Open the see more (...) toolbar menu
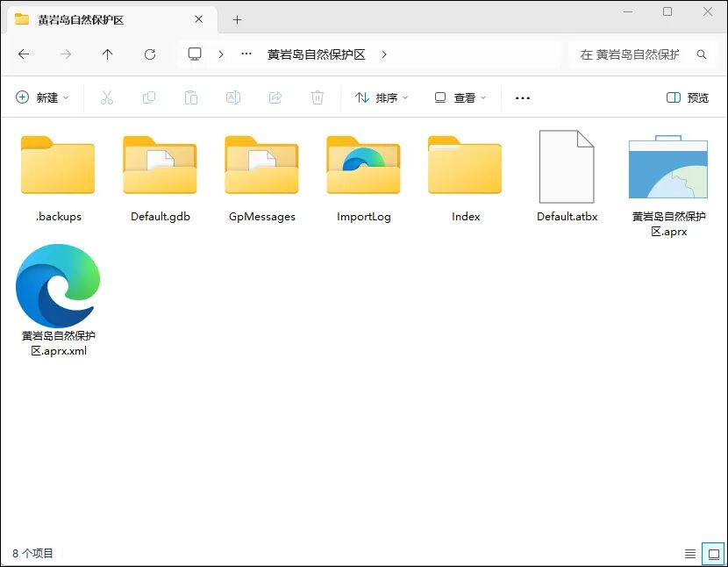The height and width of the screenshot is (567, 728). 522,97
